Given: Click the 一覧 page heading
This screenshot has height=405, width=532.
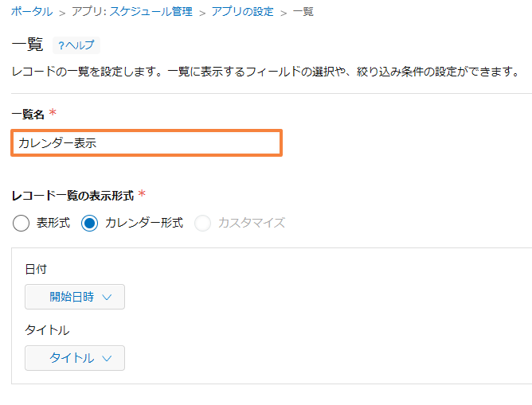Looking at the screenshot, I should coord(27,45).
